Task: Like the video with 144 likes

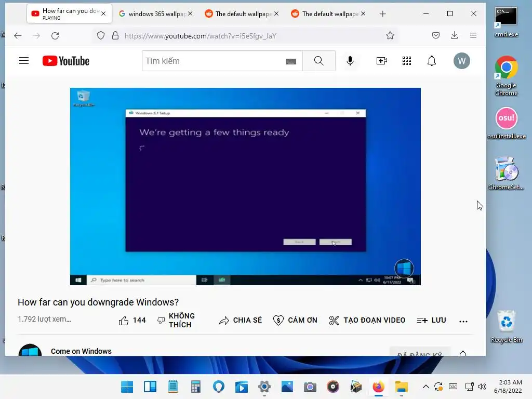Action: tap(132, 320)
